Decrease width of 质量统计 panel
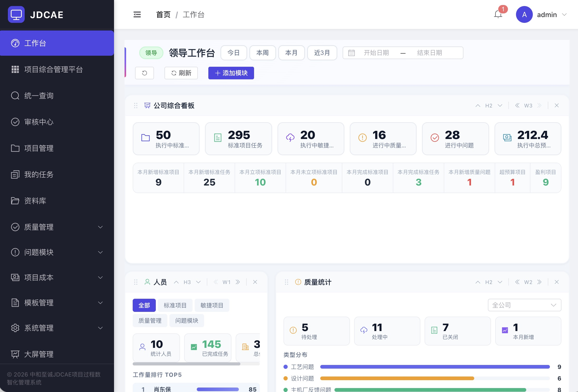 click(x=517, y=282)
